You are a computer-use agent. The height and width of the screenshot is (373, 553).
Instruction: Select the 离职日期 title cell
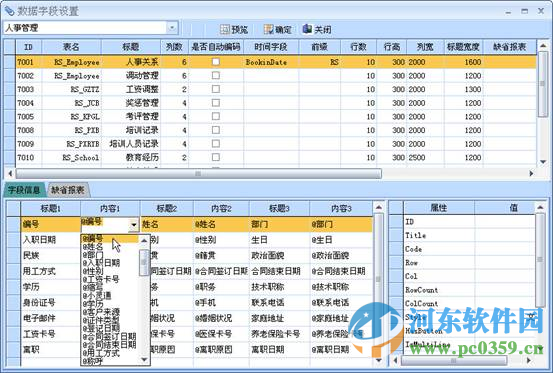pos(279,349)
